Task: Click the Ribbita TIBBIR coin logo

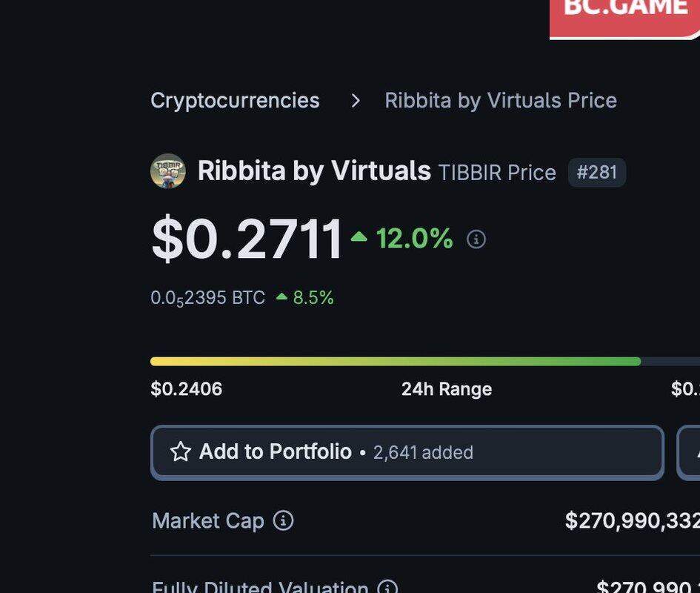Action: 168,171
